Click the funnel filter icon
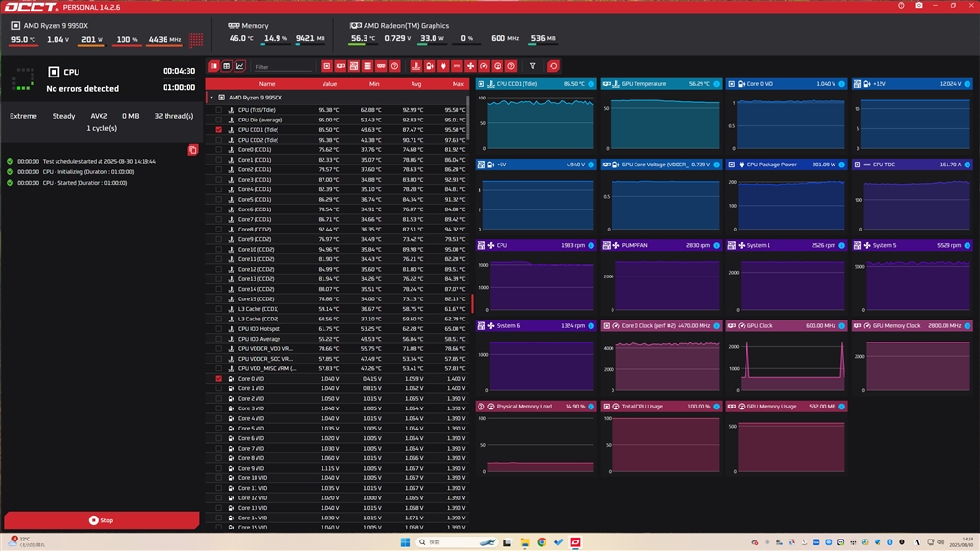Screen dimensions: 980x551 532,66
